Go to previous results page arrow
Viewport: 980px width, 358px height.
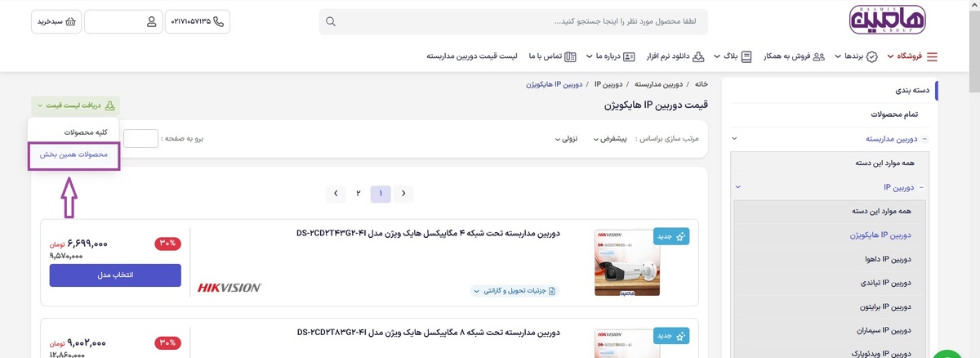click(x=403, y=194)
